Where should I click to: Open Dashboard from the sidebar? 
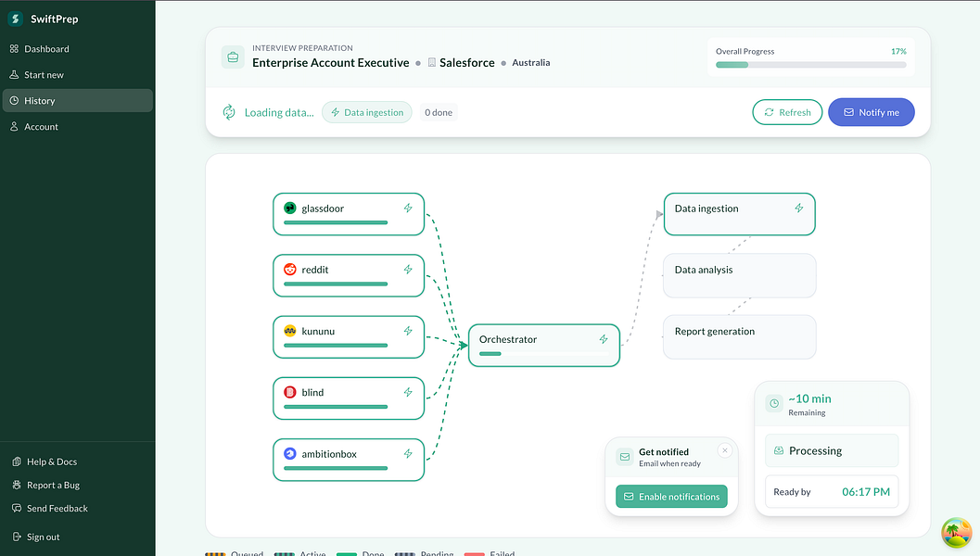coord(78,49)
